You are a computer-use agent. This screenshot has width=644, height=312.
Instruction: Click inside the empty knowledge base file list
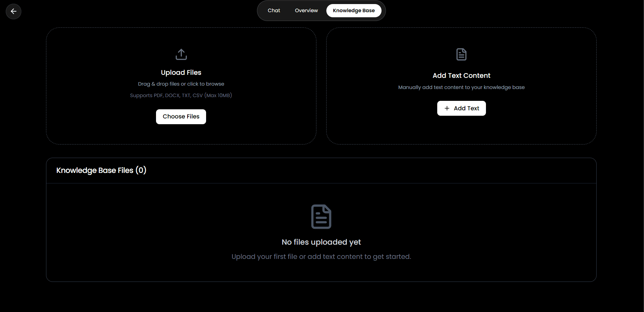tap(321, 232)
